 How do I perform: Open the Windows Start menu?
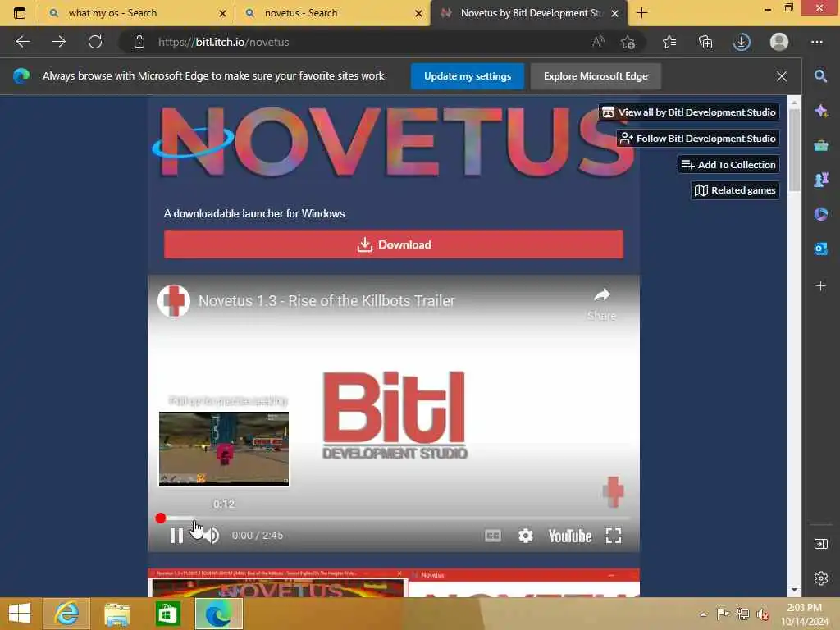point(20,614)
